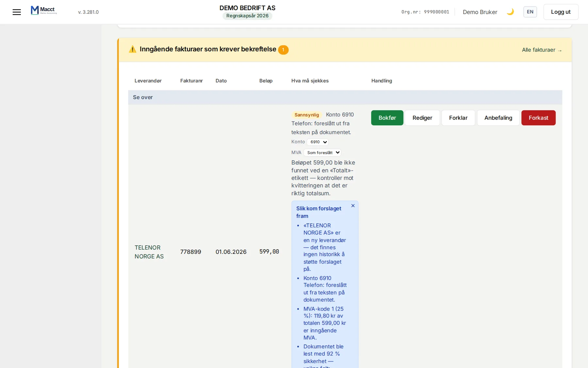Click the Rediger button
588x368 pixels.
coord(422,118)
